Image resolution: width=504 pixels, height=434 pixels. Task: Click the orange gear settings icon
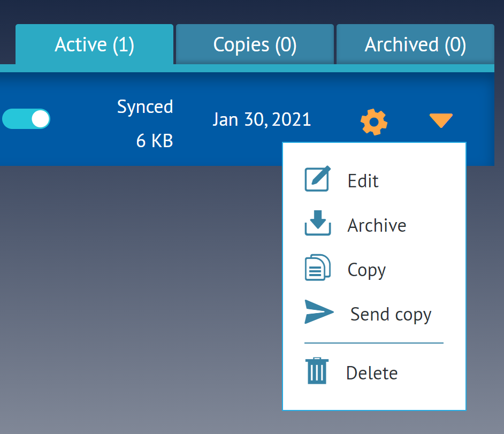coord(374,122)
